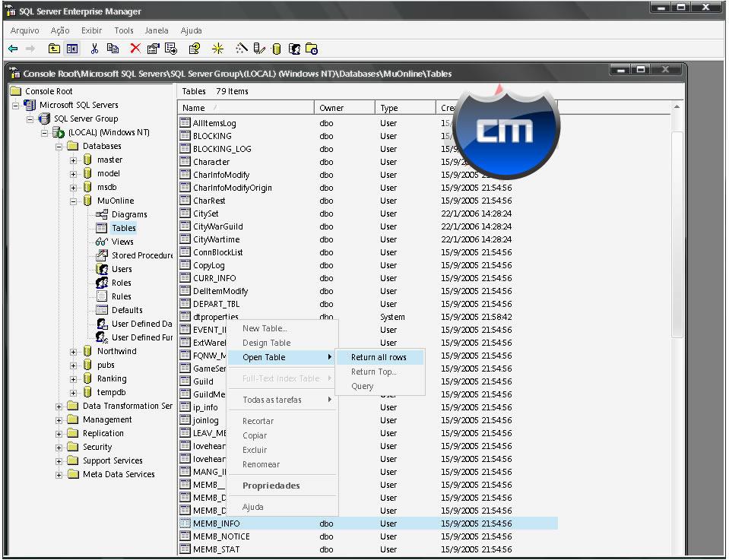
Task: Expand the master database node
Action: click(x=73, y=160)
